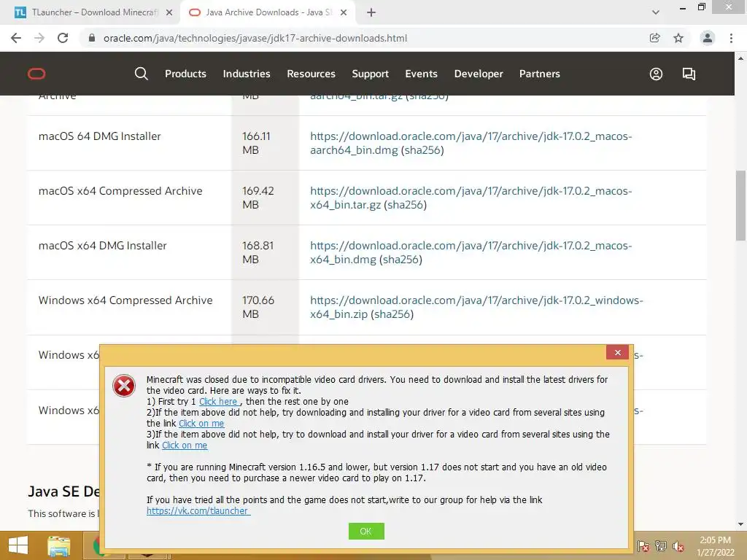Viewport: 747px width, 560px height.
Task: Open sha256 link for Windows x64 Compressed Archive
Action: 392,315
